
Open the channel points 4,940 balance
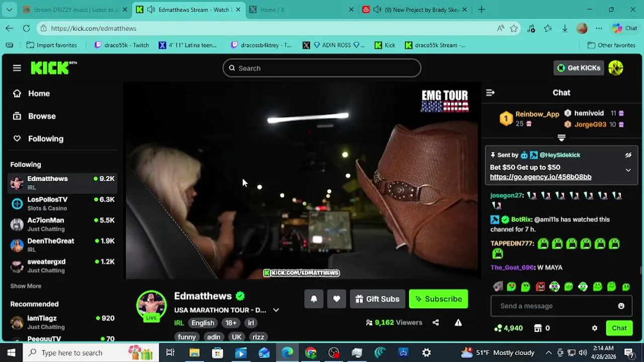[508, 328]
